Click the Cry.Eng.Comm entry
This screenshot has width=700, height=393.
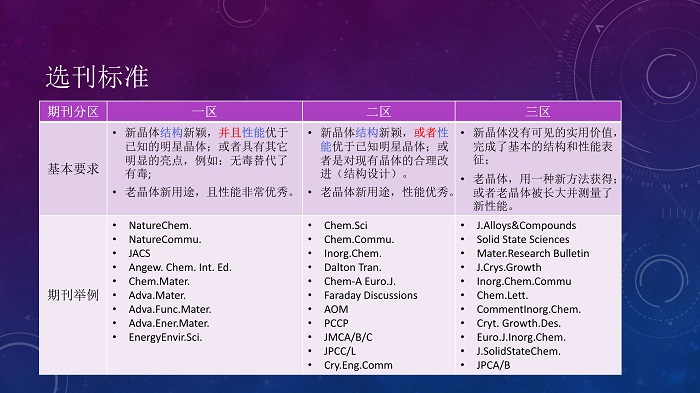point(358,365)
